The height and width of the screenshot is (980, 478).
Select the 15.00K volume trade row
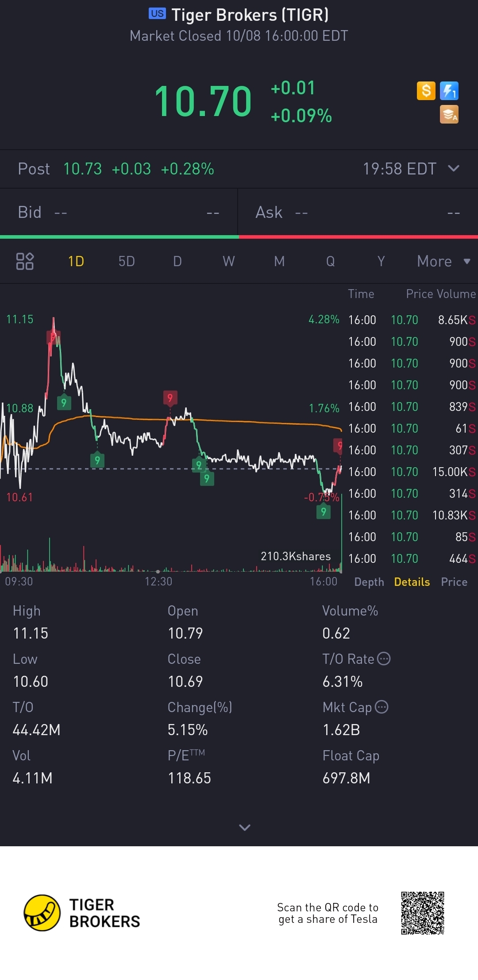pyautogui.click(x=412, y=472)
